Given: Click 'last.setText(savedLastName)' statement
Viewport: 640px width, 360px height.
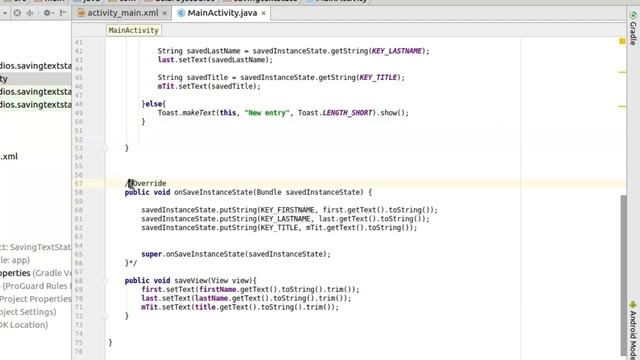Looking at the screenshot, I should [215, 60].
